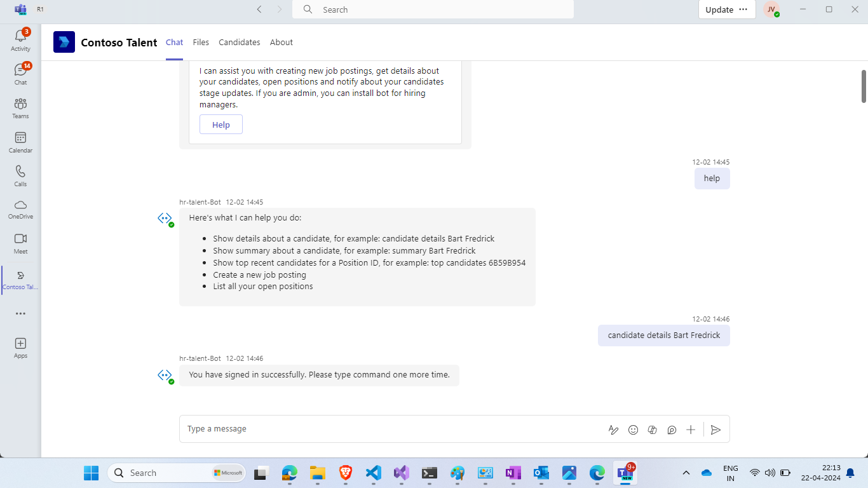The height and width of the screenshot is (488, 868).
Task: Open Visual Studio Code from taskbar
Action: click(x=374, y=473)
